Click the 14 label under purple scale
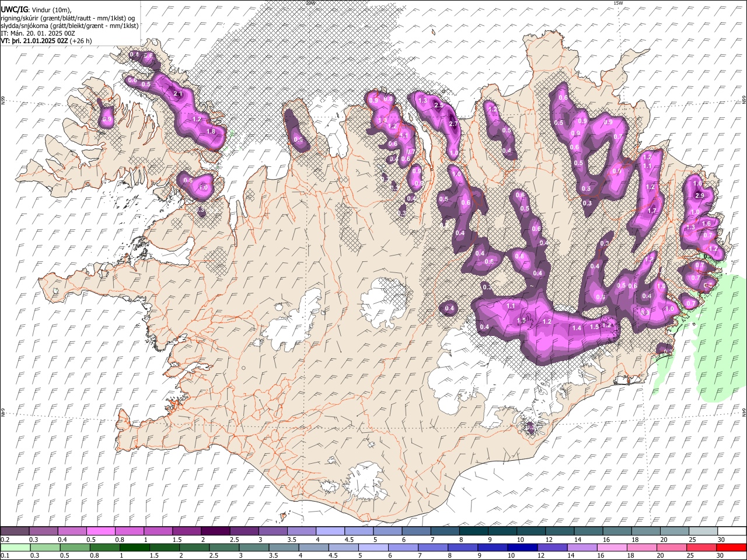 click(578, 540)
